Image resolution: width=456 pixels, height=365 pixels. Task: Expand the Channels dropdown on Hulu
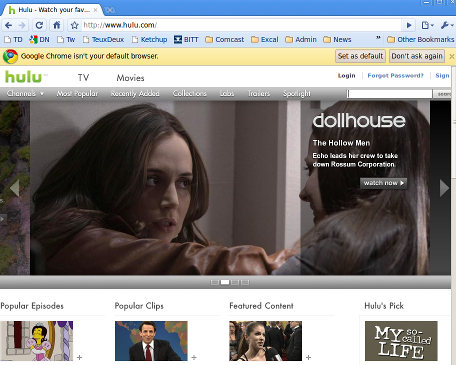coord(25,94)
